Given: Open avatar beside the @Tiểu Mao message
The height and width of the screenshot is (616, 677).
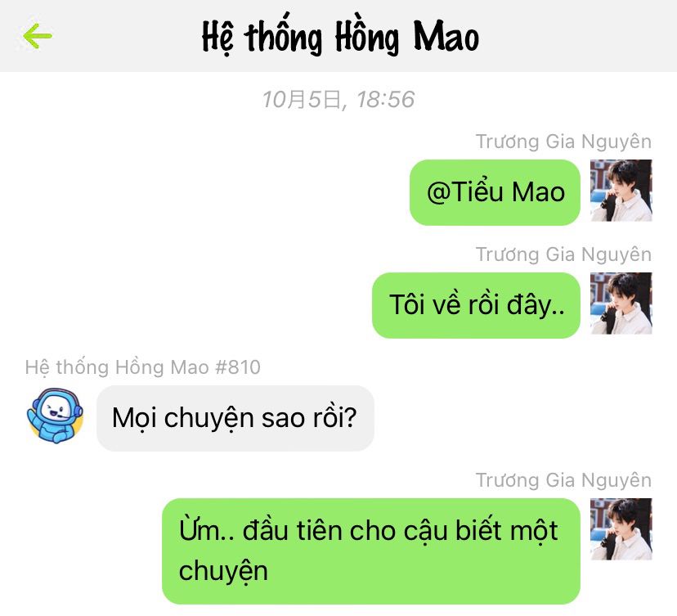Looking at the screenshot, I should click(621, 190).
